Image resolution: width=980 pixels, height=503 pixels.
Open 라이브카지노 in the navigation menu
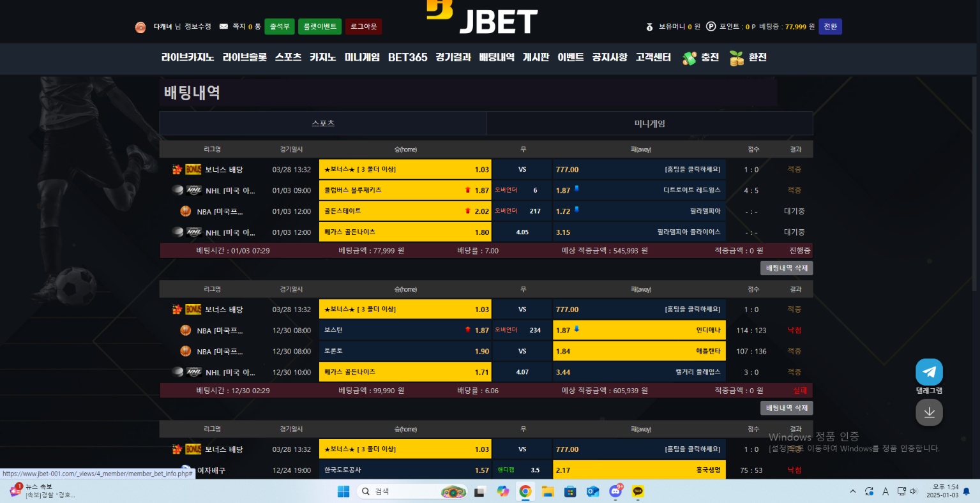pyautogui.click(x=187, y=57)
